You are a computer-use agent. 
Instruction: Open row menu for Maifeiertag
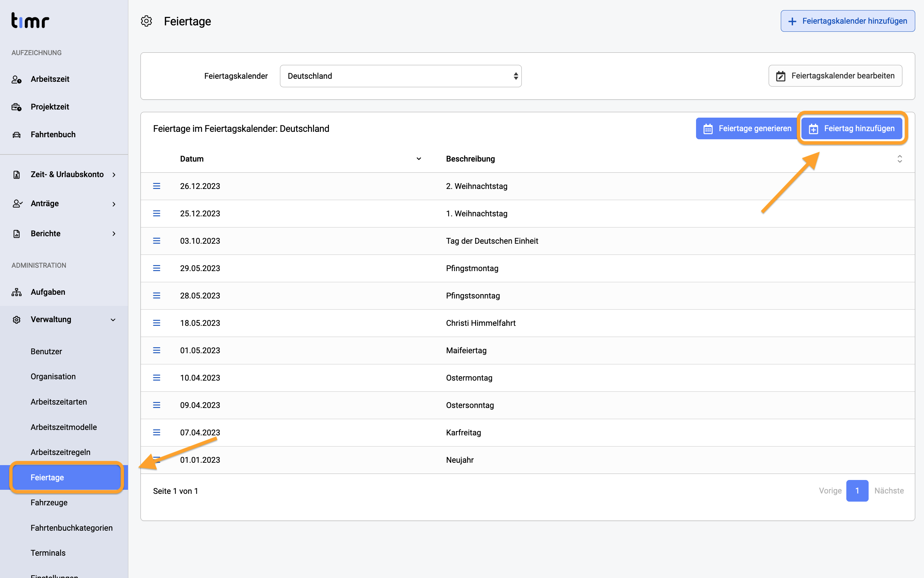[157, 351]
